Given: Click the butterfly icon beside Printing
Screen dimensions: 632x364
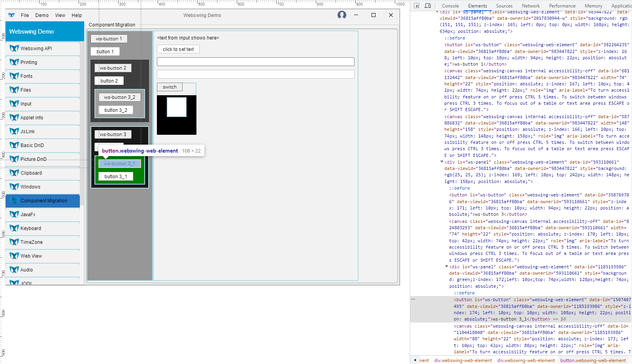Looking at the screenshot, I should (14, 62).
